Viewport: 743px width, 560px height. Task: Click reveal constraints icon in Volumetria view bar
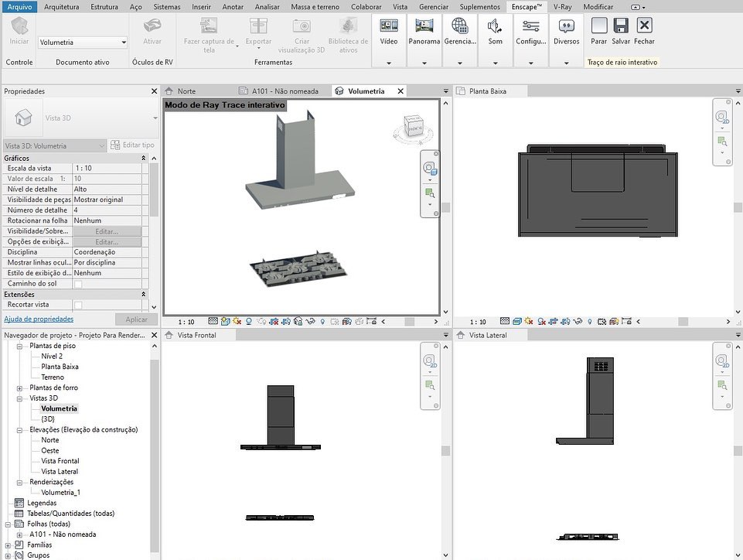click(371, 321)
